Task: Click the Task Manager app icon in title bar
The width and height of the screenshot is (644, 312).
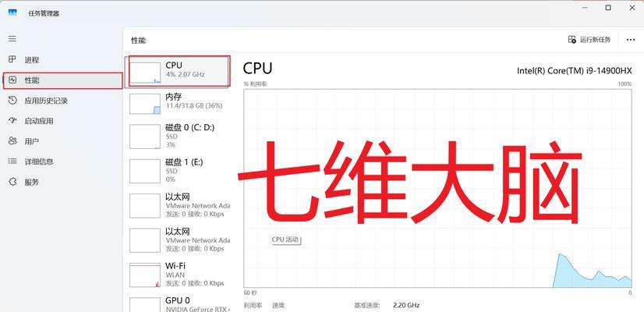Action: [12, 12]
